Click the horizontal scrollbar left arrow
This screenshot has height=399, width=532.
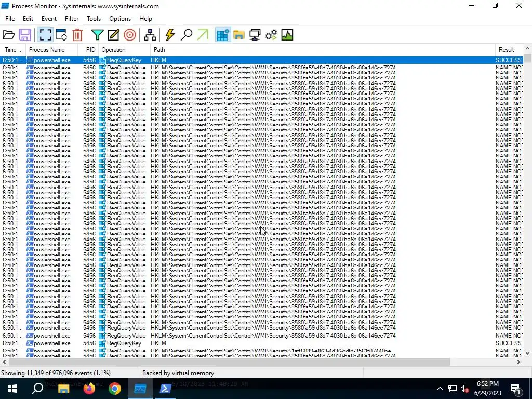4,362
